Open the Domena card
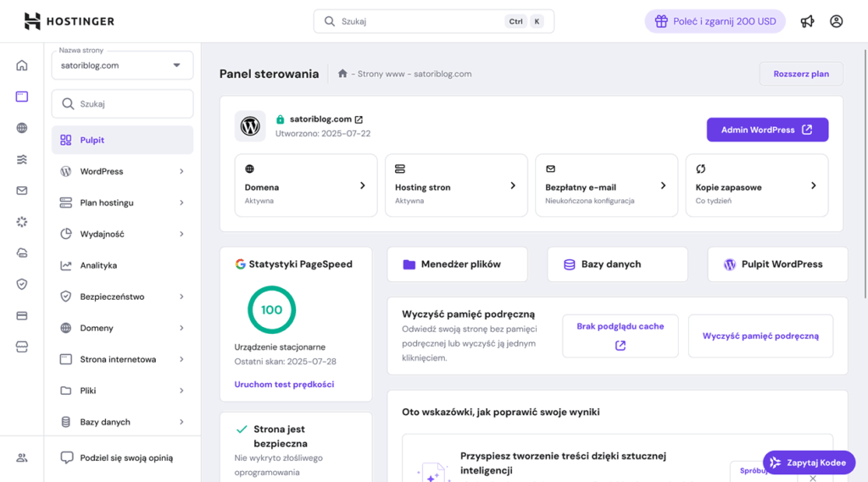Image resolution: width=868 pixels, height=482 pixels. click(306, 186)
